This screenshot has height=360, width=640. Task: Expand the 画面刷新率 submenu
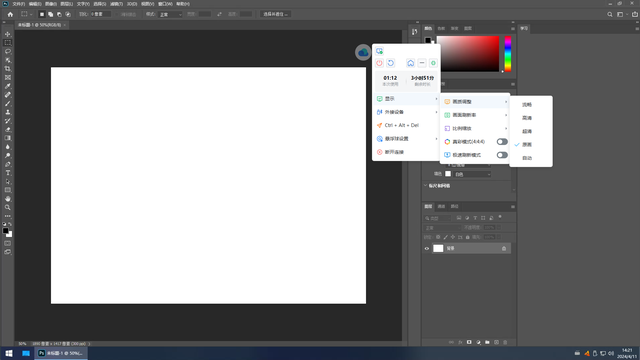pyautogui.click(x=475, y=115)
